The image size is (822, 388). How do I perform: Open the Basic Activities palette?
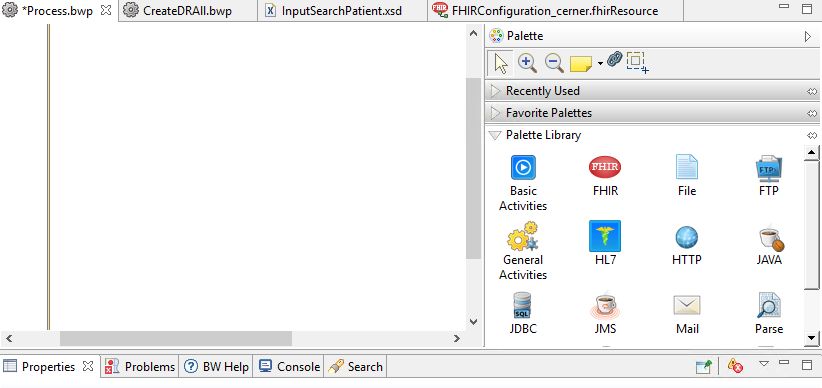point(523,183)
